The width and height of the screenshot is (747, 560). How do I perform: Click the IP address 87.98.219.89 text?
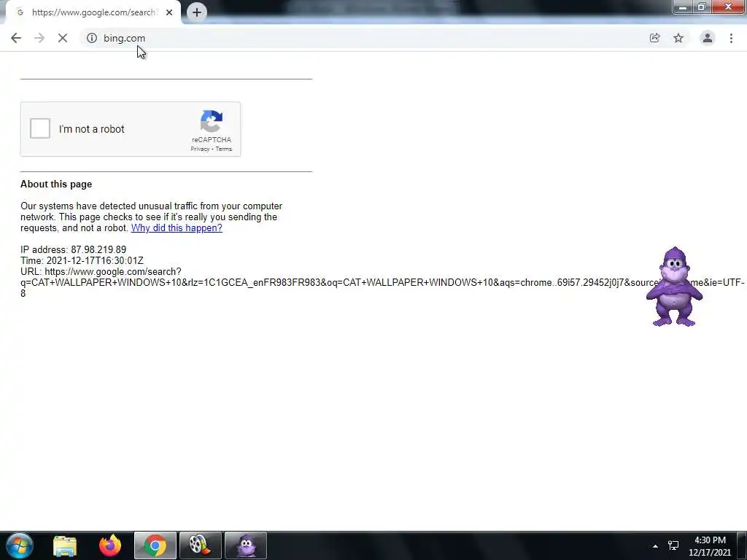pos(74,249)
